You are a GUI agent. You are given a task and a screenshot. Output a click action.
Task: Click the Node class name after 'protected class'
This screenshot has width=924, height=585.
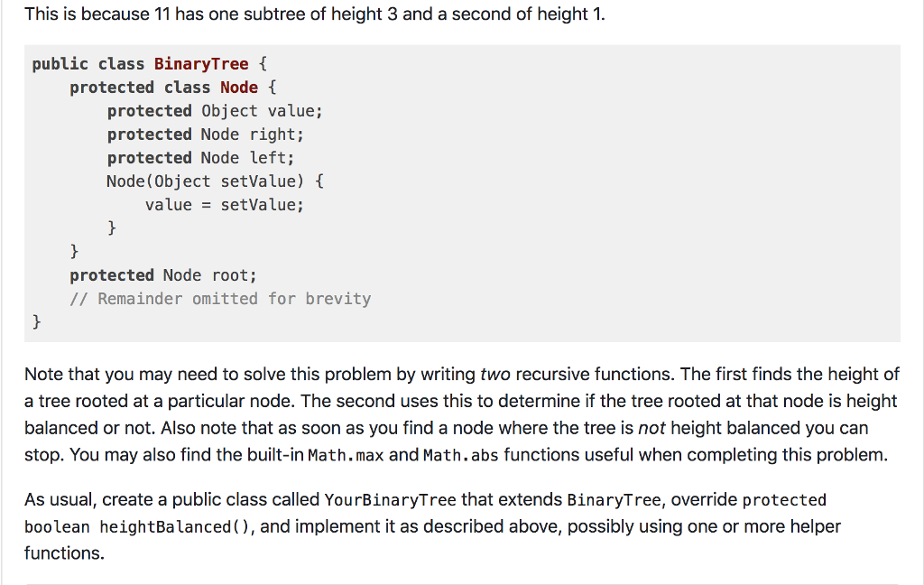[238, 88]
